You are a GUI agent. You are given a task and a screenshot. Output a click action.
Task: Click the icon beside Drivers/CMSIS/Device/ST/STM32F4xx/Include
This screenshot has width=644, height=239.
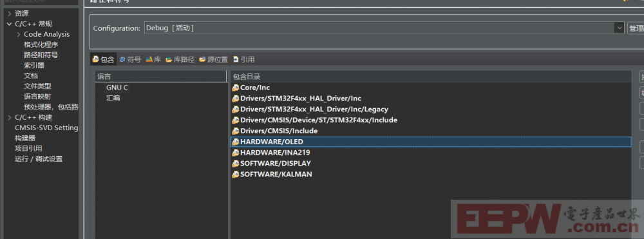(x=235, y=120)
